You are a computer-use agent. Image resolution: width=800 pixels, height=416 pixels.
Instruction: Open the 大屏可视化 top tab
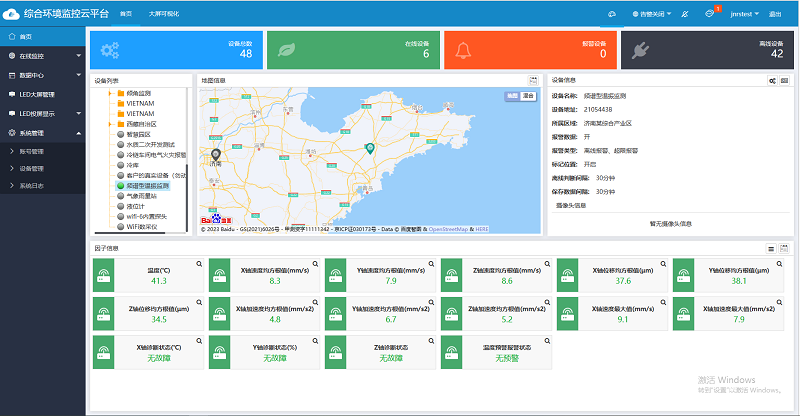(x=164, y=14)
